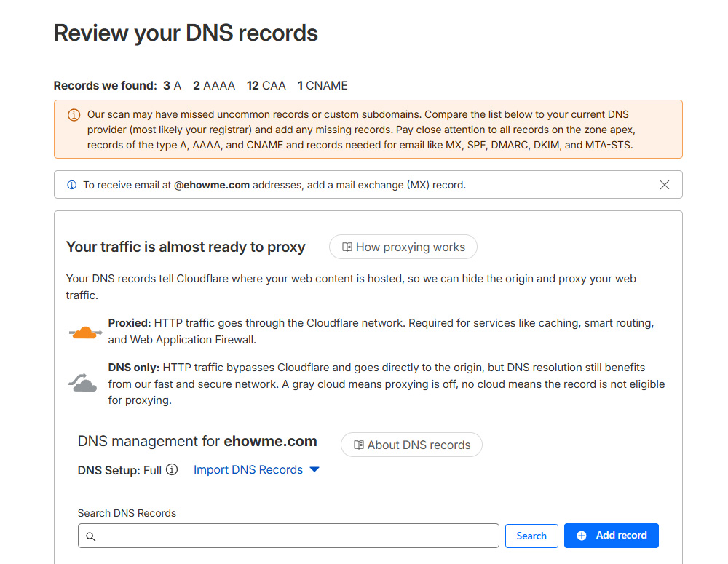728x564 pixels.
Task: Dismiss the MX record notification
Action: [664, 185]
